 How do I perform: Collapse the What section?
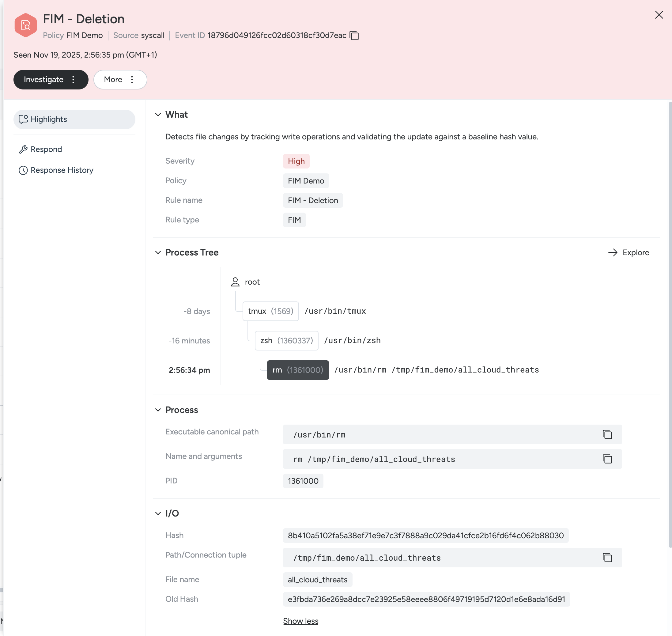[158, 115]
